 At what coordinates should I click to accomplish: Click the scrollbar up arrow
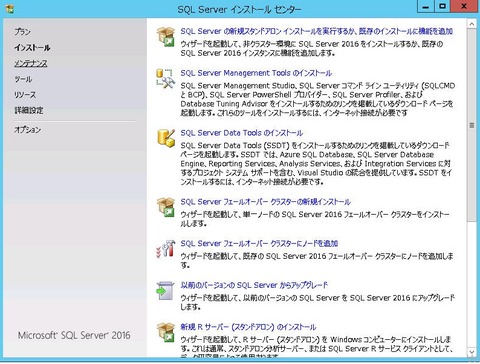pos(471,24)
